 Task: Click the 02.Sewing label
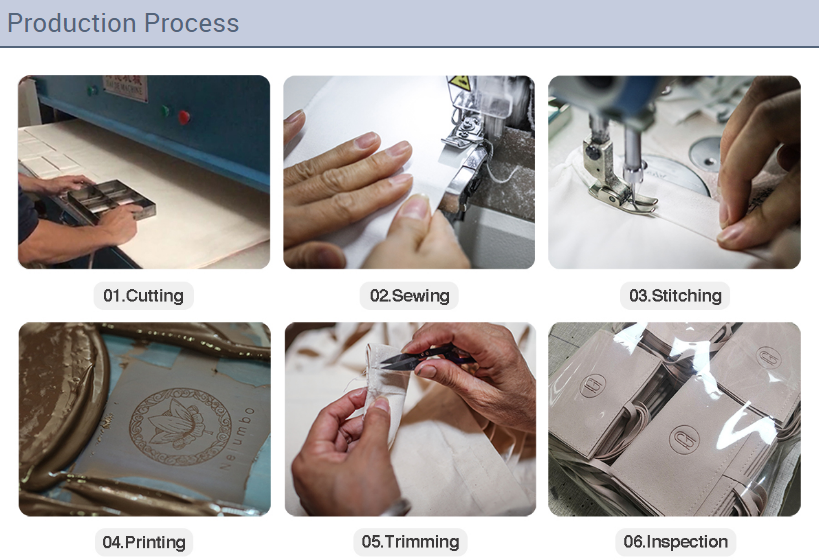(410, 296)
